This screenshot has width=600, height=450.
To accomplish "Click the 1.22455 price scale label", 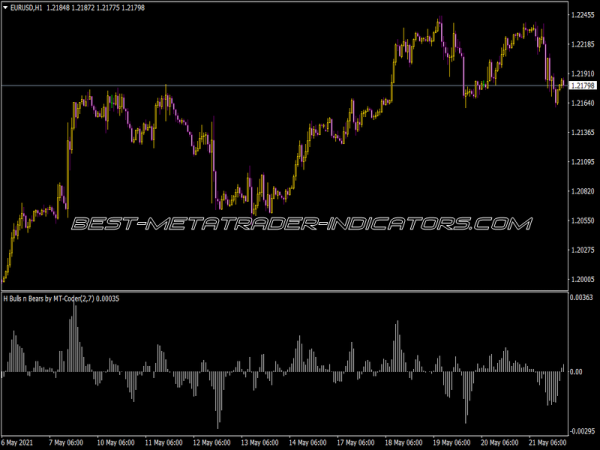I will (583, 16).
